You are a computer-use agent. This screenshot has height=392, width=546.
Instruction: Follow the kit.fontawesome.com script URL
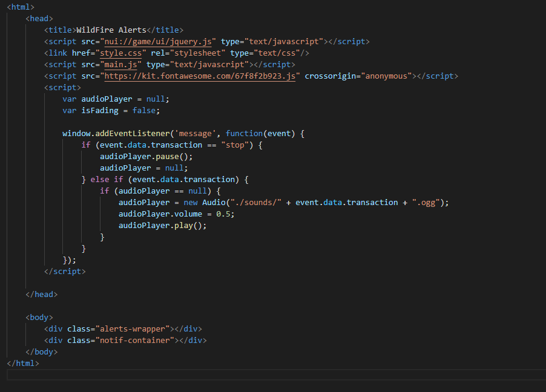pyautogui.click(x=202, y=76)
